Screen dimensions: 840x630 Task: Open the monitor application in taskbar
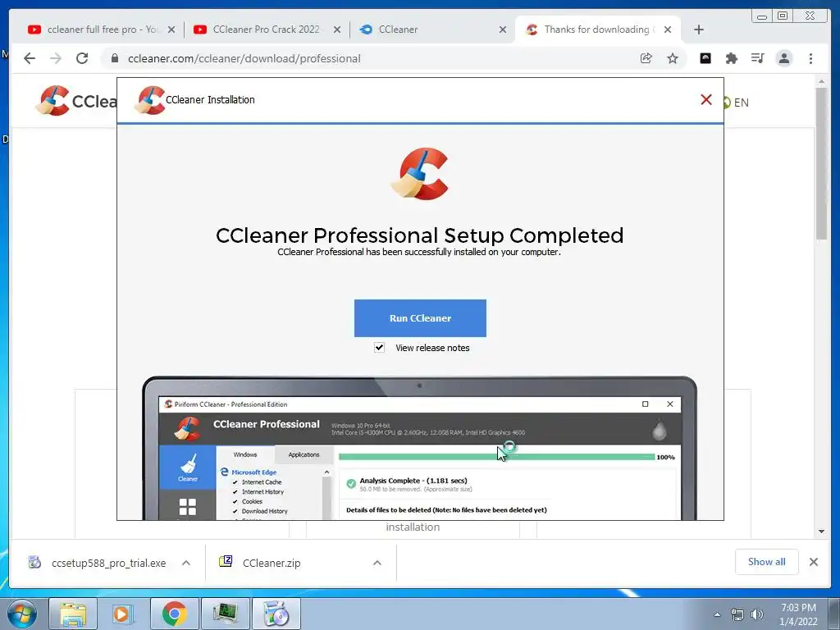tap(225, 614)
